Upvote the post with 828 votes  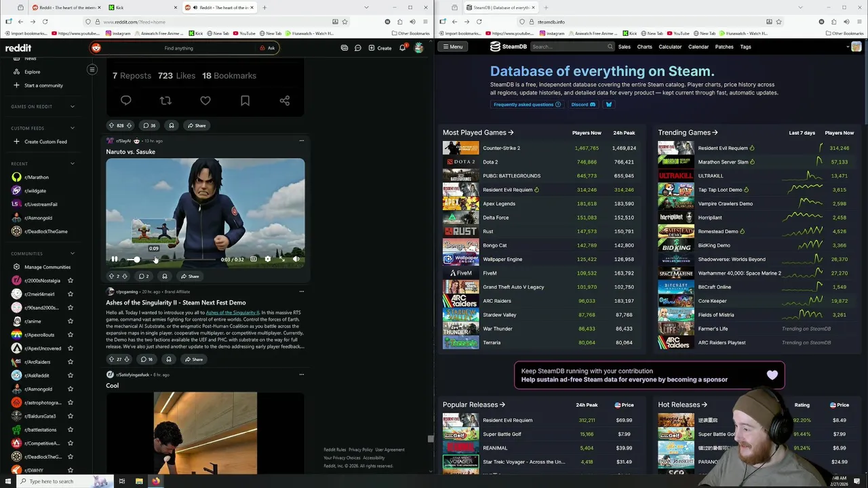tap(111, 125)
